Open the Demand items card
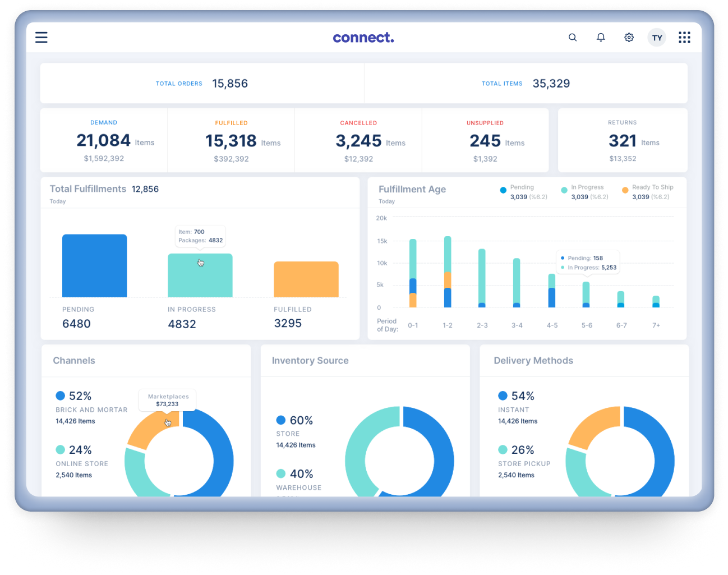 point(104,141)
